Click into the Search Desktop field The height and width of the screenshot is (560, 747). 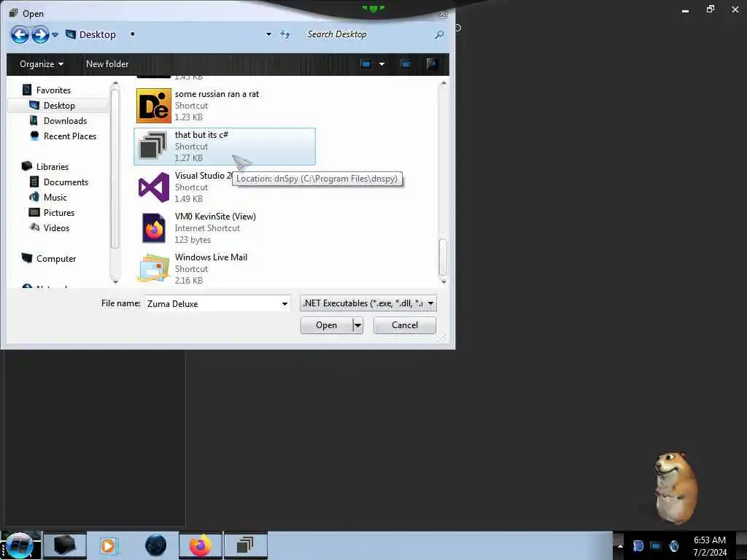pos(367,34)
